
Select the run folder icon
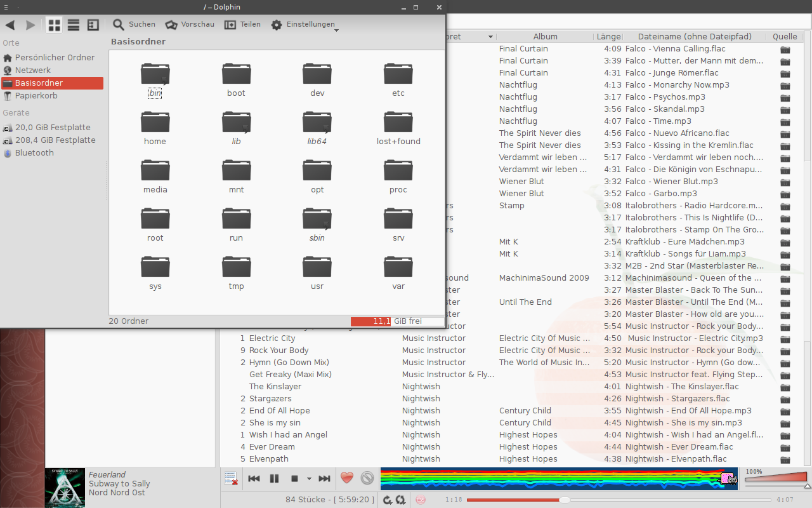(x=236, y=218)
